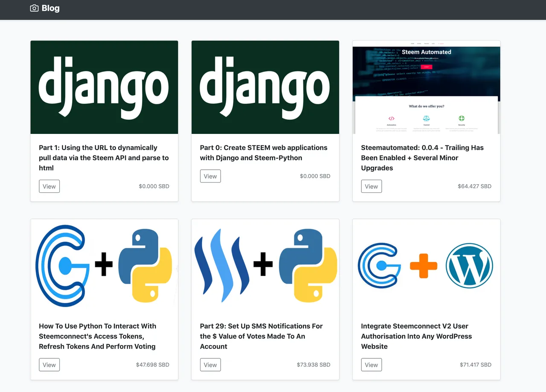Select the title 'Integrate Steemconnect V2 User Authorisation'
The height and width of the screenshot is (392, 546).
click(x=416, y=336)
